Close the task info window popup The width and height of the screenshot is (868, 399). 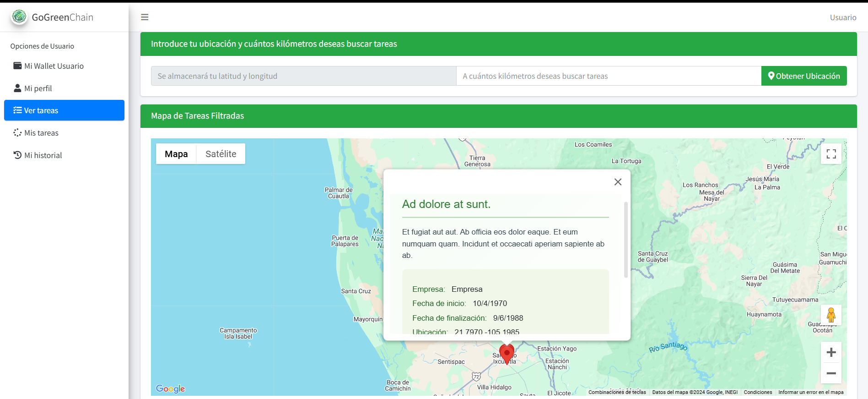(x=618, y=182)
